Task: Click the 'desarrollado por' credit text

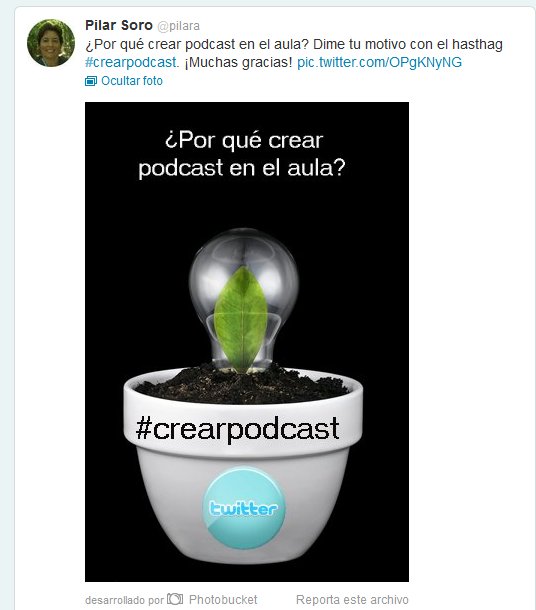Action: [x=124, y=600]
